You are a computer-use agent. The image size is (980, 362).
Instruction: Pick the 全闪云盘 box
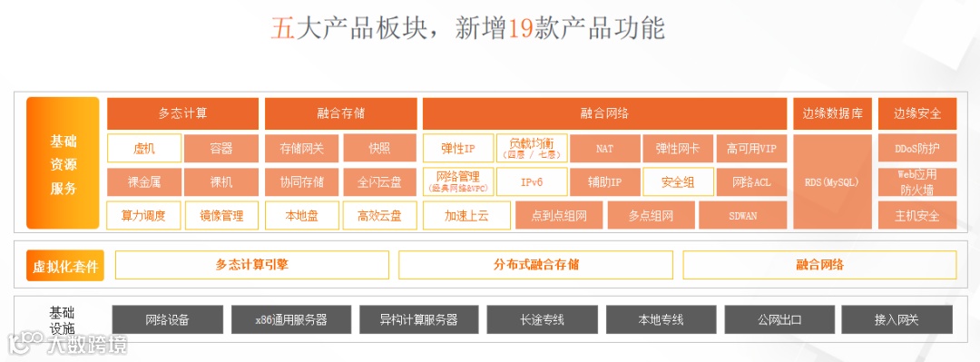379,182
